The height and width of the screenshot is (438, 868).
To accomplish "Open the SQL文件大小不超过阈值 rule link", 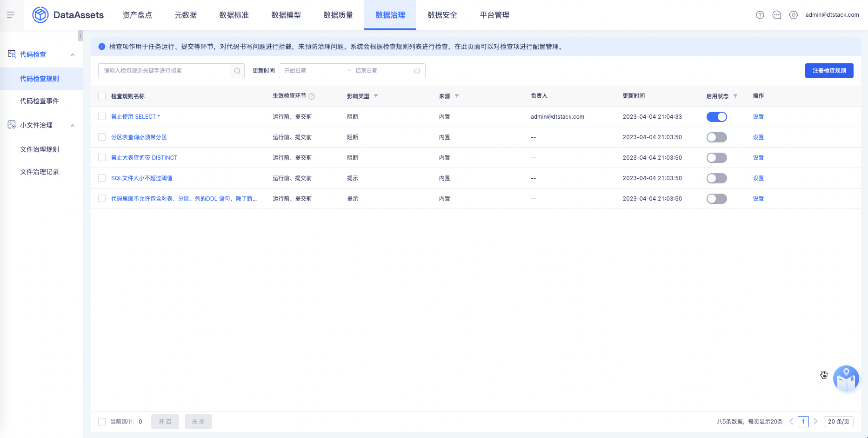I will tap(142, 178).
